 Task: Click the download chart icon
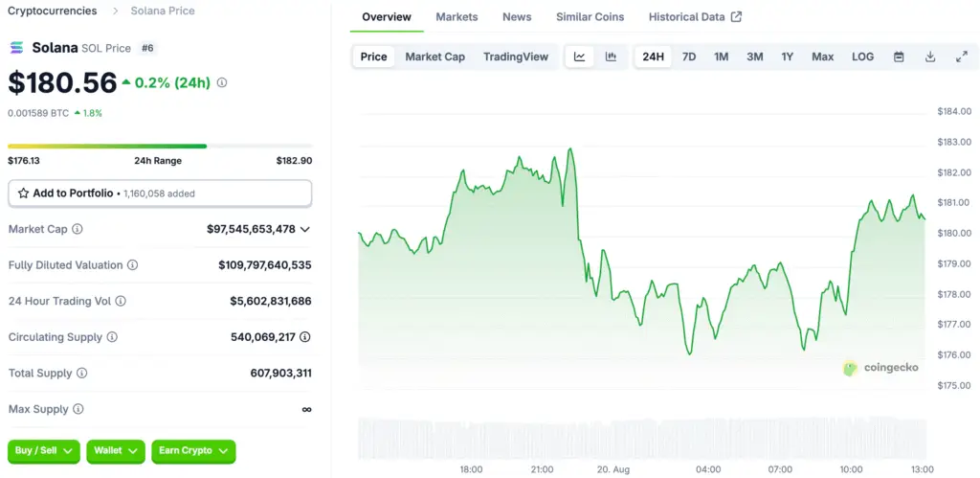click(x=930, y=57)
